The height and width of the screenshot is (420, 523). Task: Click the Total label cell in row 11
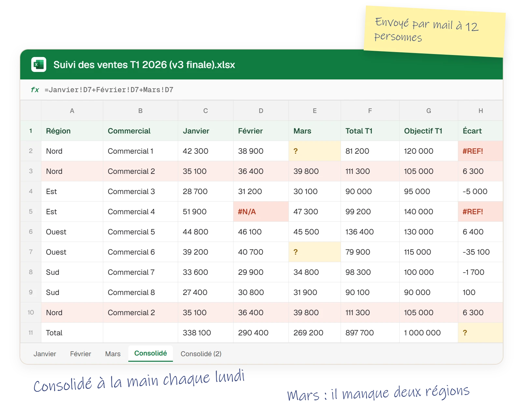pyautogui.click(x=72, y=333)
